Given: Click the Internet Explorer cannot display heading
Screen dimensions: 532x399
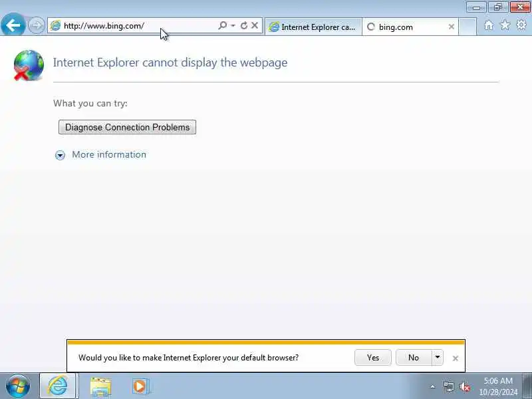Looking at the screenshot, I should click(170, 63).
